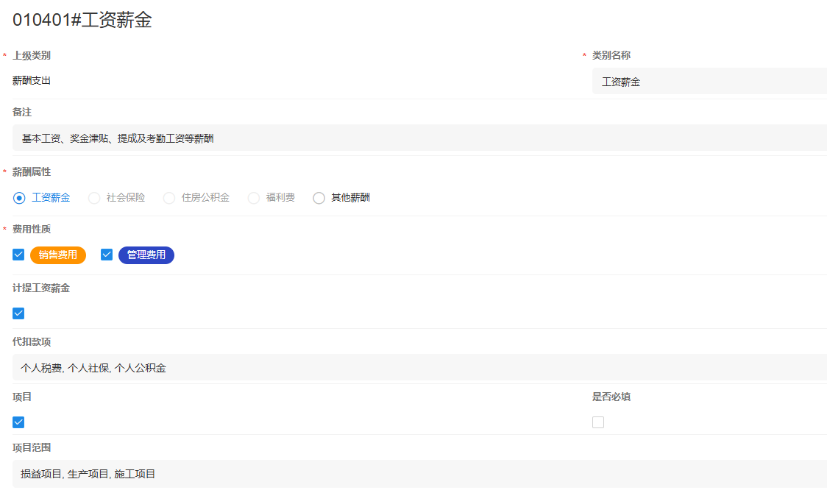Open the 代扣款项 selection field
The height and width of the screenshot is (504, 827).
[419, 368]
